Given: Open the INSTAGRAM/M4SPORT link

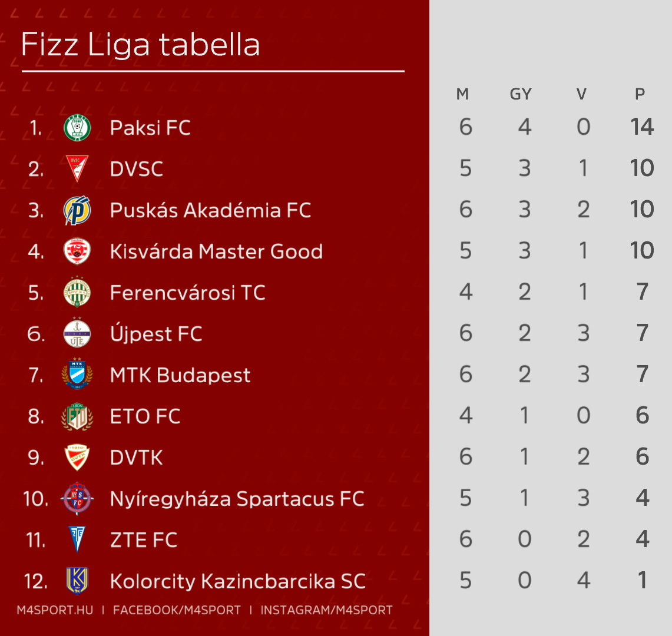Looking at the screenshot, I should 326,610.
